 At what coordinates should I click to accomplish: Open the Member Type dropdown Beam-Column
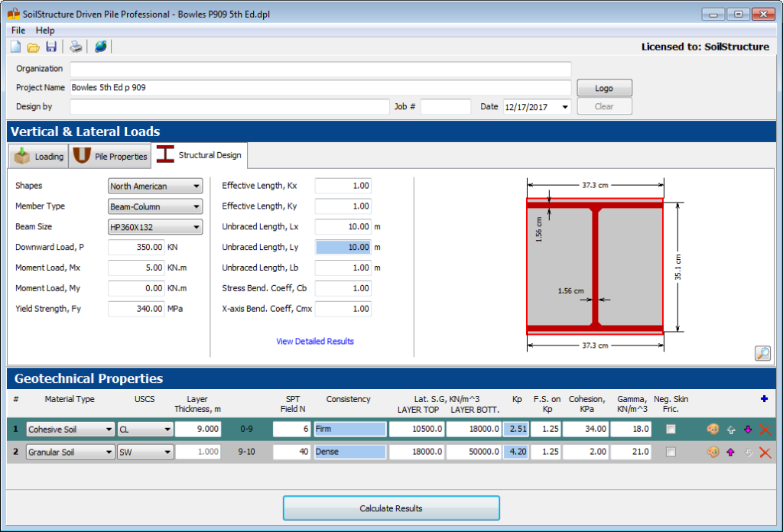[155, 206]
